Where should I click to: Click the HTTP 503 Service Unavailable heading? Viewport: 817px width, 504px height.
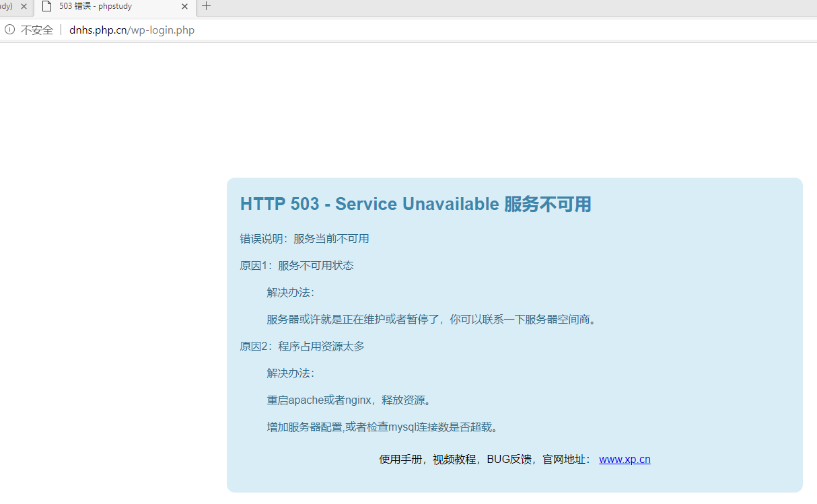(x=415, y=204)
